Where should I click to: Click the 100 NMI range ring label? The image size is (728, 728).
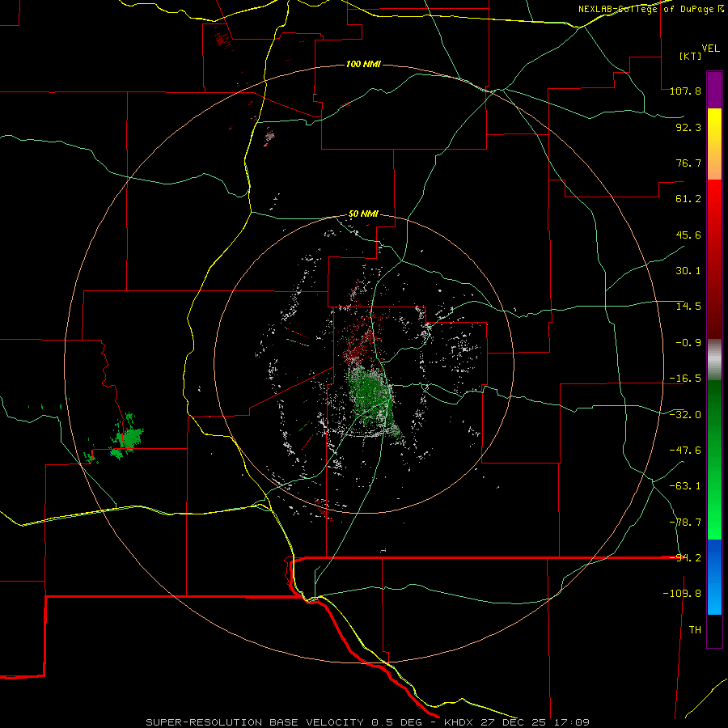pos(363,64)
